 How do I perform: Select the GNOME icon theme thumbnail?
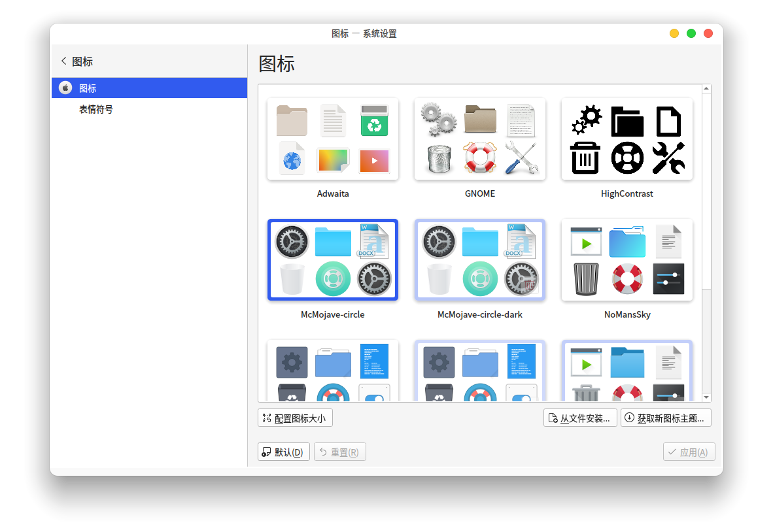coord(479,139)
